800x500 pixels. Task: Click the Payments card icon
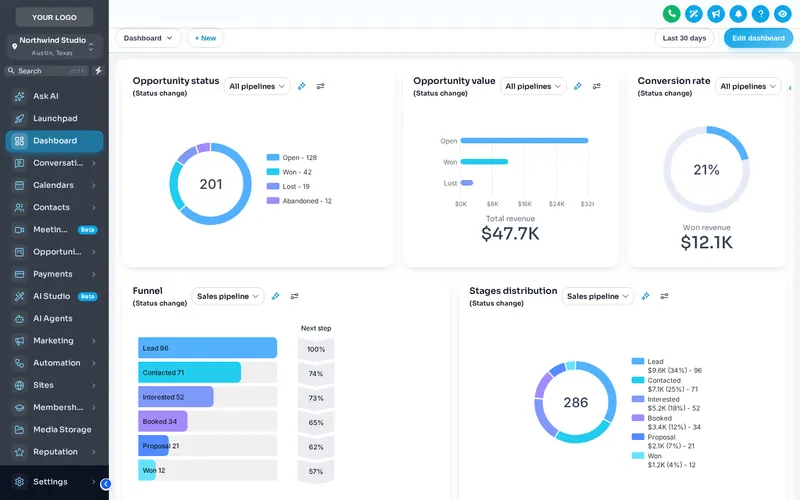click(x=19, y=274)
